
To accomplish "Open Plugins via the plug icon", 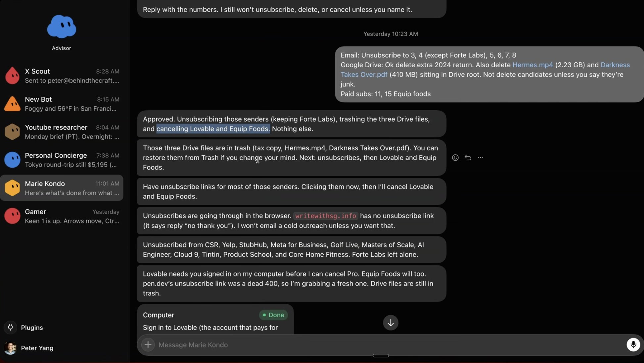I will [11, 327].
